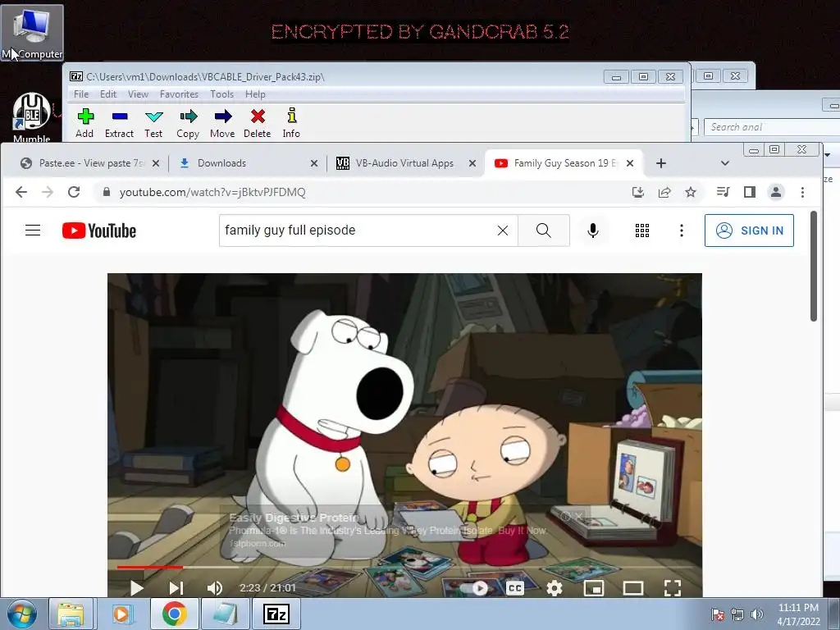This screenshot has width=840, height=630.
Task: Open video settings gear
Action: tap(555, 588)
